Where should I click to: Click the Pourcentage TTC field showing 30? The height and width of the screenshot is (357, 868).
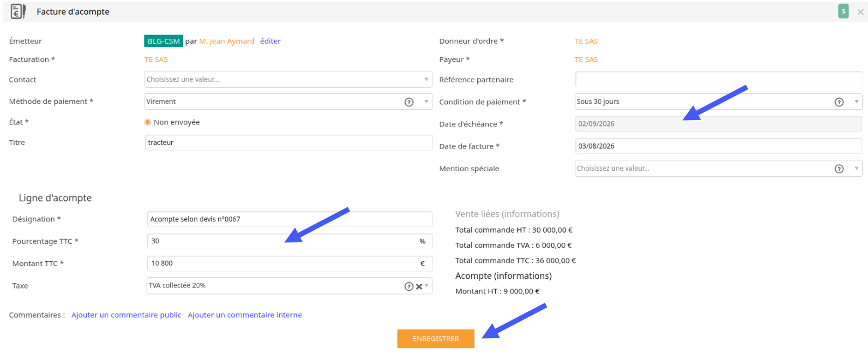[x=290, y=241]
